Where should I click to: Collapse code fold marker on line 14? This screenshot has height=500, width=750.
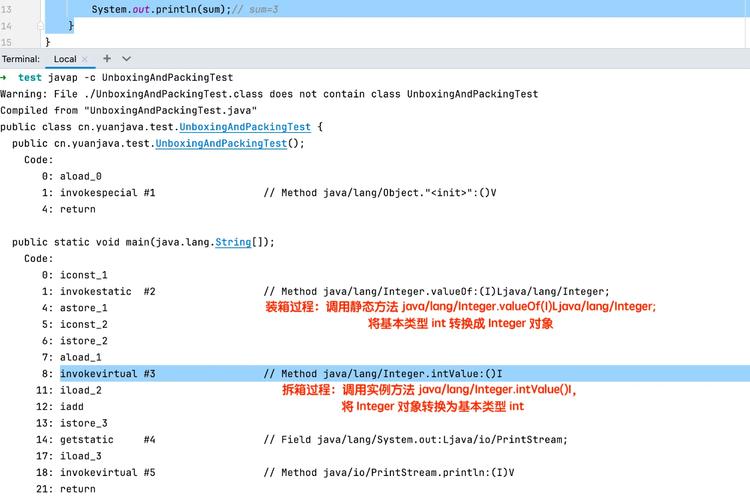[x=41, y=26]
